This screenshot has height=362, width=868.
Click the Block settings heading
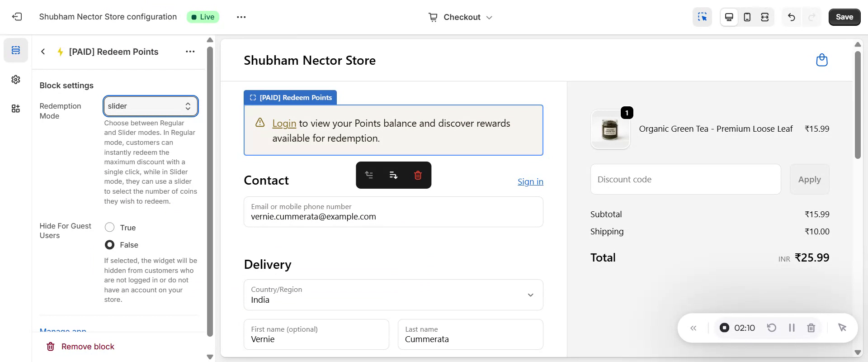(66, 86)
